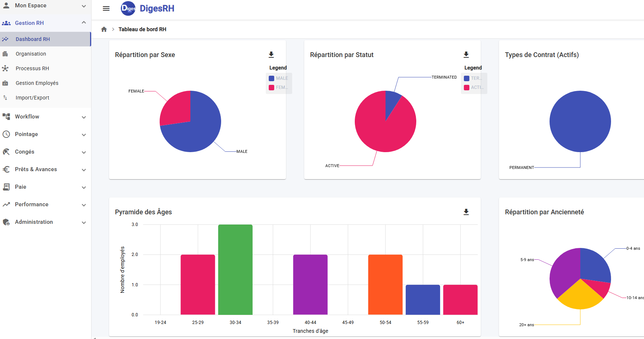Download the Répartition par Statut chart
This screenshot has width=644, height=339.
[466, 54]
